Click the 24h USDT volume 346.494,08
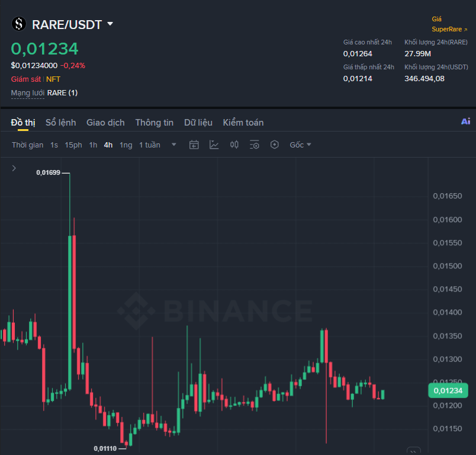Viewport: 476px width, 455px height. [424, 79]
